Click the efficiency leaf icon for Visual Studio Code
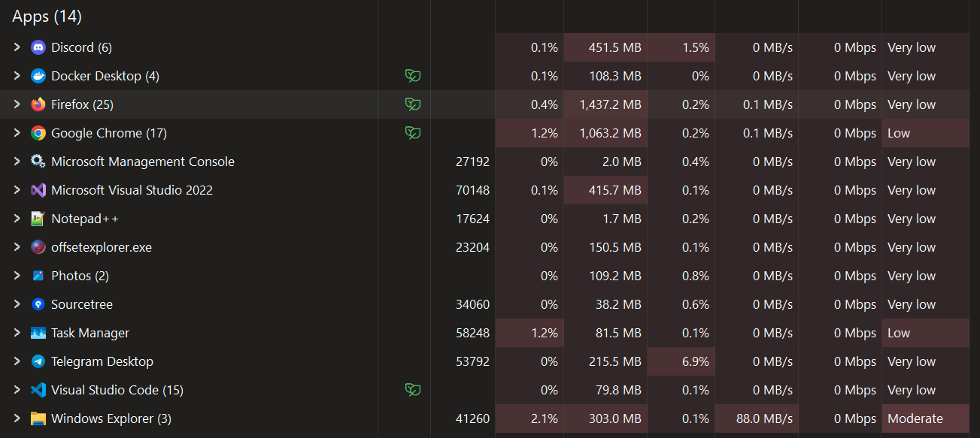 [x=413, y=390]
